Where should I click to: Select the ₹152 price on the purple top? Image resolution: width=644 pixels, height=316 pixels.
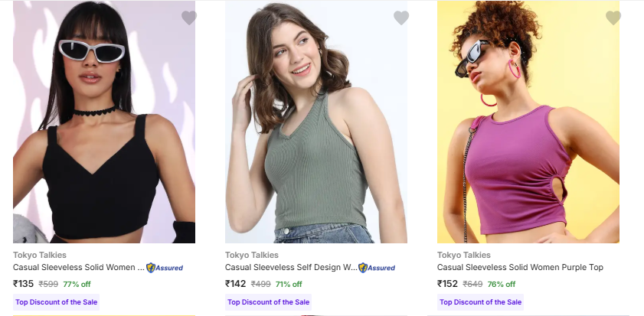[x=448, y=284]
